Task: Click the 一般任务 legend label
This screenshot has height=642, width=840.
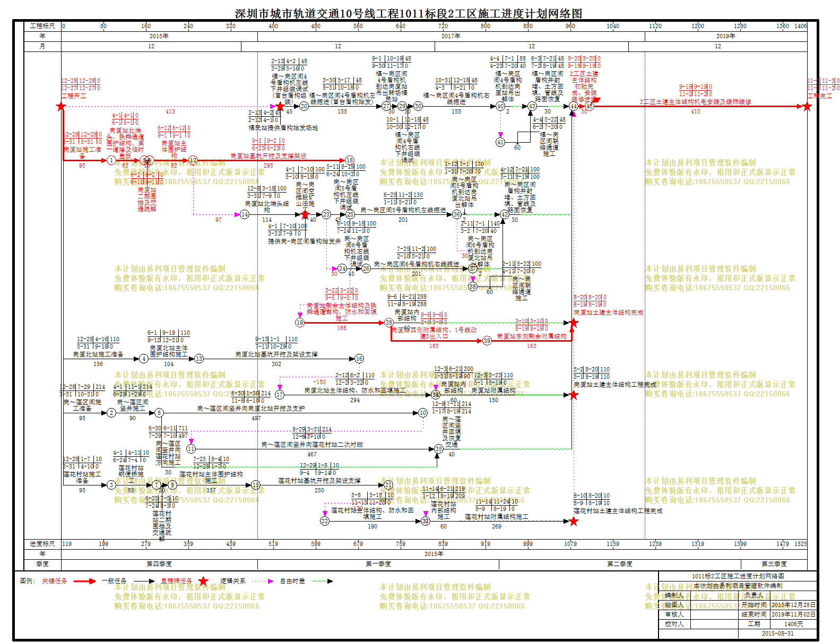Action: coord(115,581)
